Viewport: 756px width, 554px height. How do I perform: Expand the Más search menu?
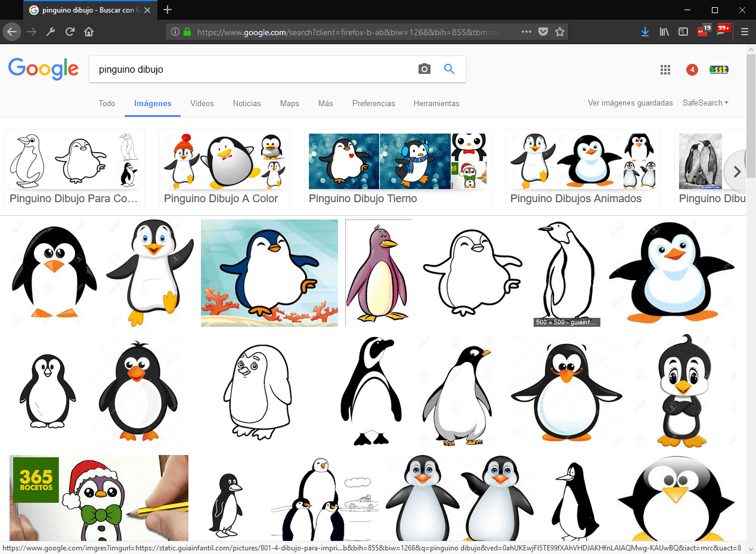click(326, 103)
